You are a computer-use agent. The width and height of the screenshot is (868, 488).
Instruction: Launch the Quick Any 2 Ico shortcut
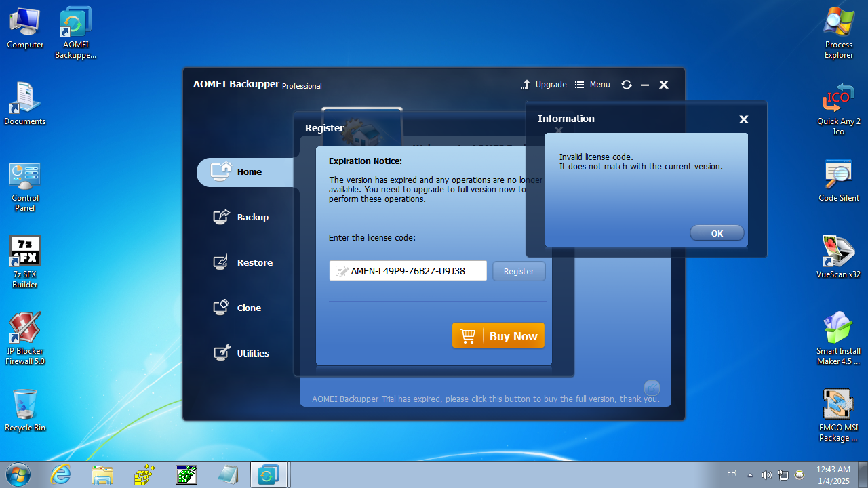click(x=839, y=109)
